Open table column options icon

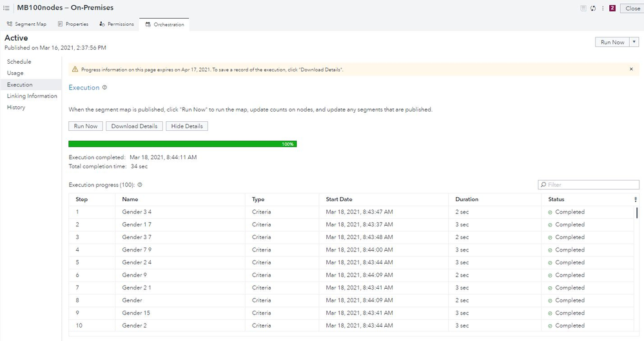(x=636, y=200)
